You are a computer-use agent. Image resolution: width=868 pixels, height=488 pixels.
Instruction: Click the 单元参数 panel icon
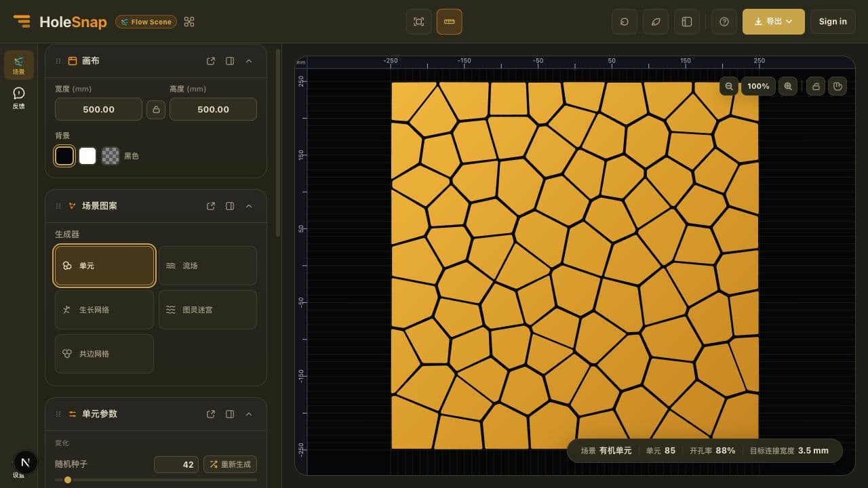tap(73, 414)
